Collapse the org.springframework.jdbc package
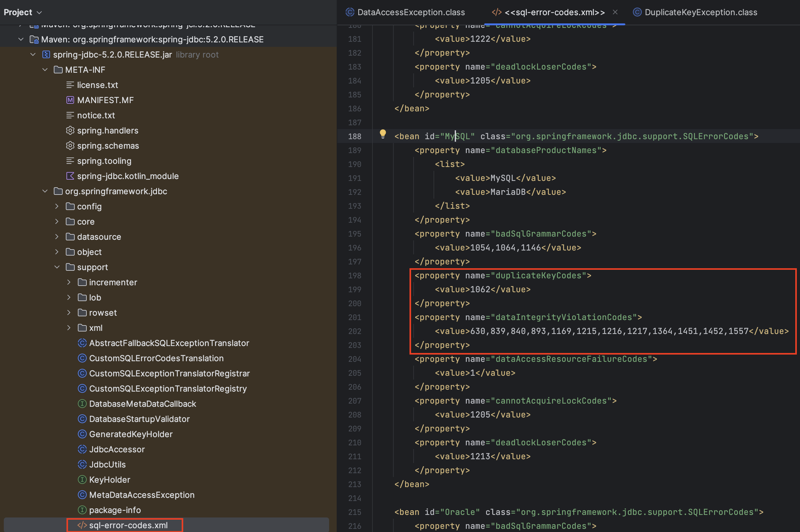Viewport: 800px width, 532px height. (x=45, y=191)
